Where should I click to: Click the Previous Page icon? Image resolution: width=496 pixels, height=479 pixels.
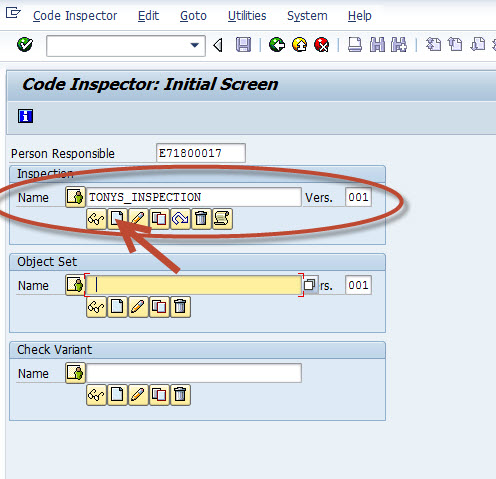pos(455,45)
